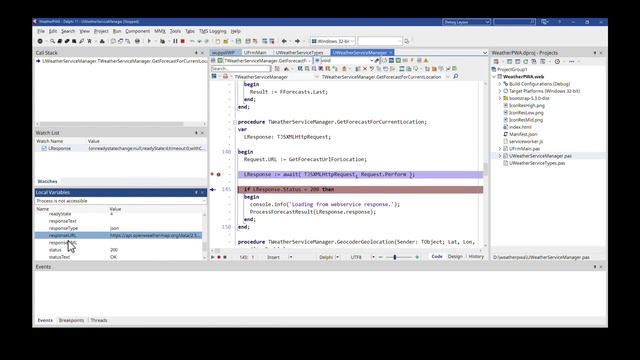Image resolution: width=640 pixels, height=360 pixels.
Task: Switch to the Threads tab
Action: pyautogui.click(x=99, y=320)
